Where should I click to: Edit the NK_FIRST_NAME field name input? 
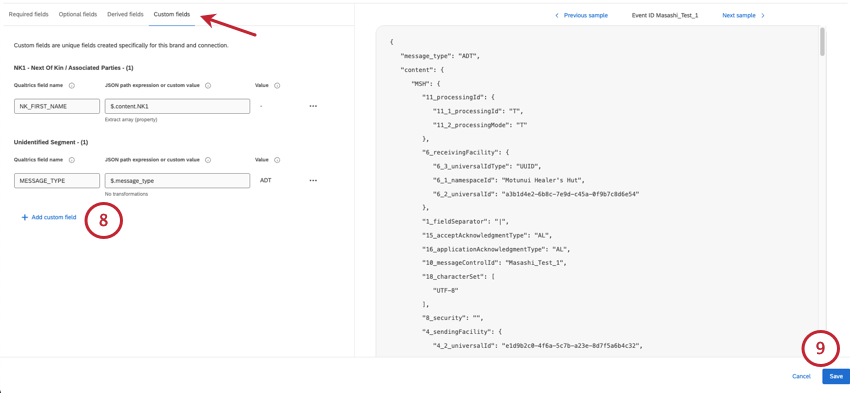coord(57,106)
